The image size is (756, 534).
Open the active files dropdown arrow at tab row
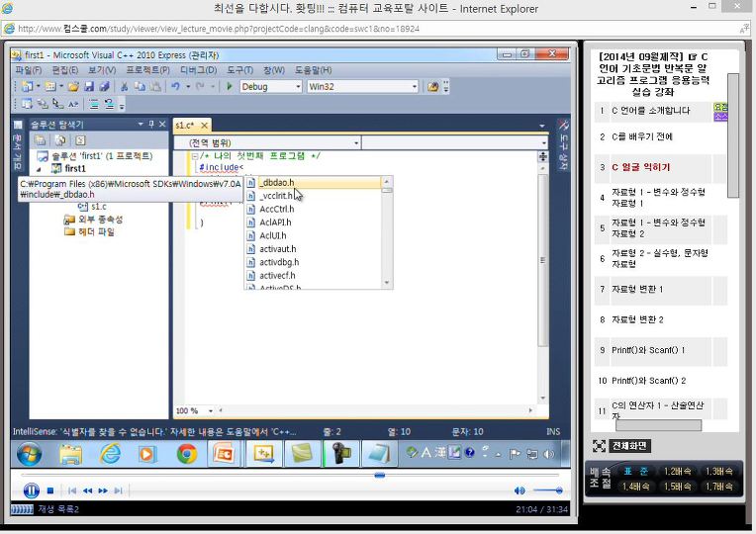tap(542, 126)
